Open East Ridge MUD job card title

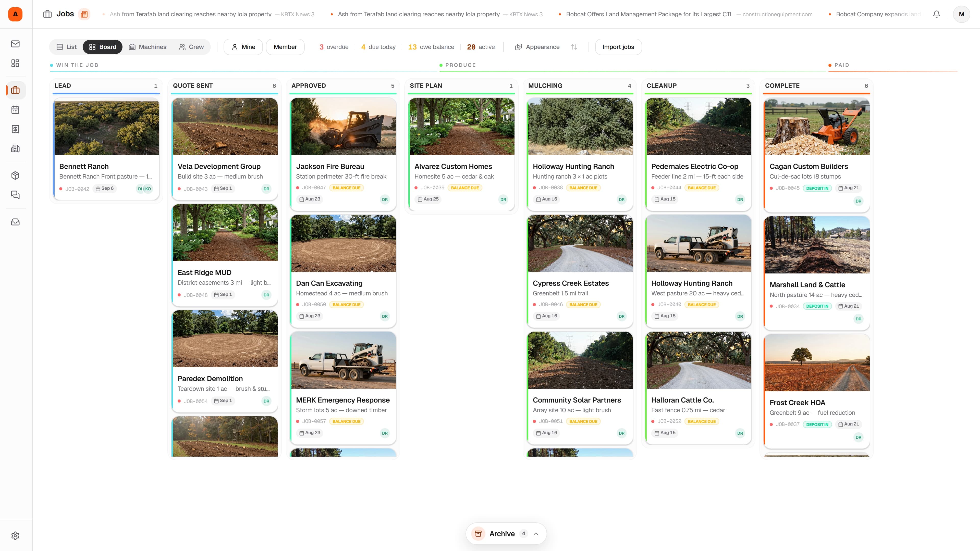tap(204, 272)
